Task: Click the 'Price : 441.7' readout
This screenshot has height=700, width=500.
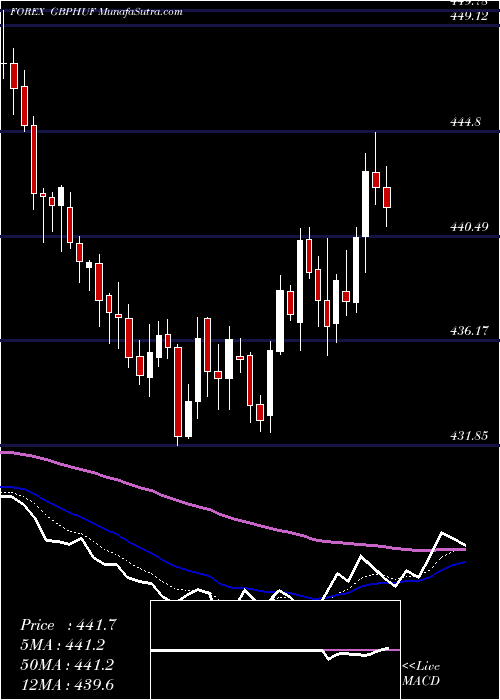Action: click(68, 625)
